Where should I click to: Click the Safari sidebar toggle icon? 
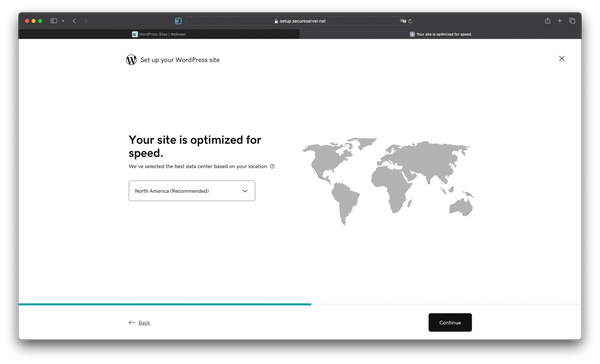point(54,21)
